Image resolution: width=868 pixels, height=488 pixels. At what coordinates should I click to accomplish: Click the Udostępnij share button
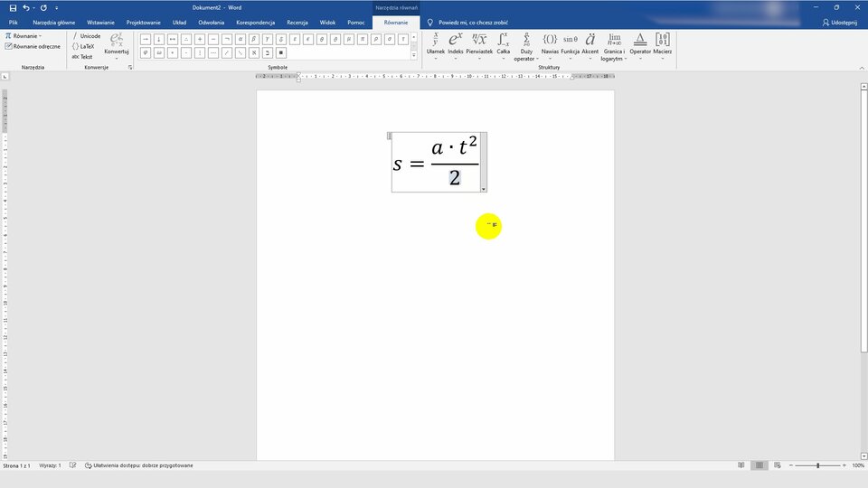click(x=839, y=22)
